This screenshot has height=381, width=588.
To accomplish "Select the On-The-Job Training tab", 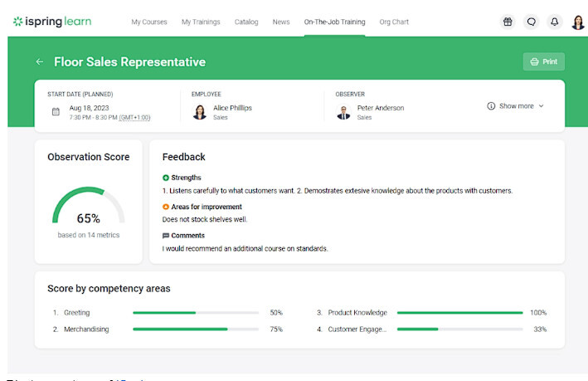I will (334, 22).
